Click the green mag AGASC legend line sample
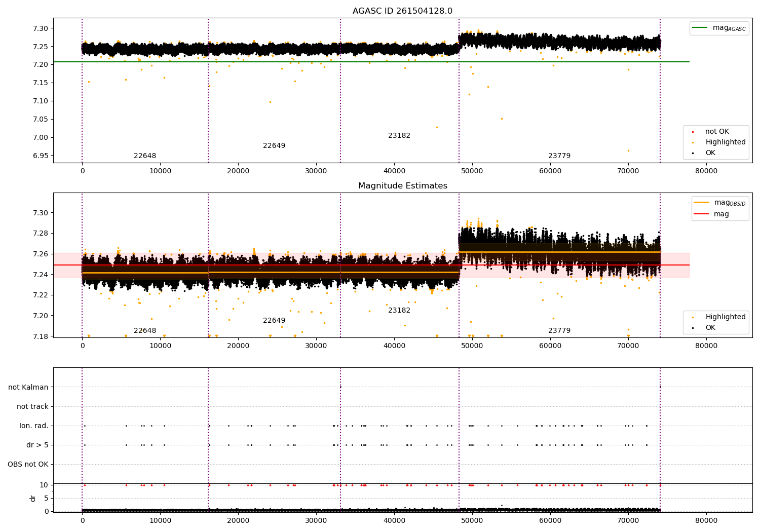This screenshot has width=760, height=532. pos(700,28)
